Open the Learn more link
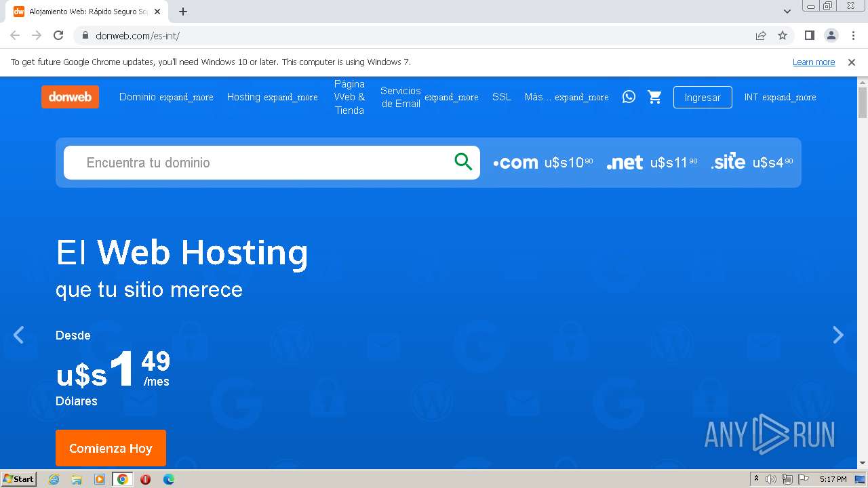This screenshot has width=868, height=488. point(814,62)
